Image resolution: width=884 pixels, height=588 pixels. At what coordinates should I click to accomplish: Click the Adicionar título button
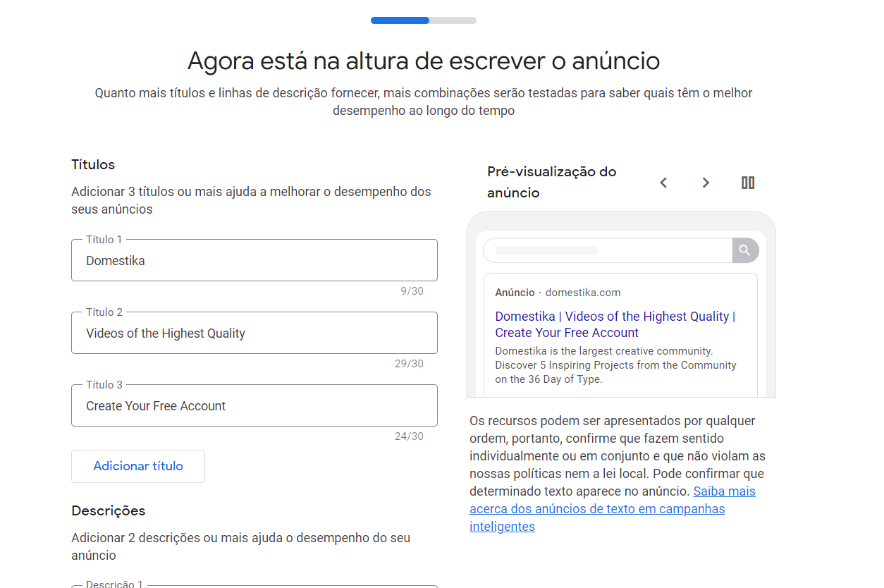tap(138, 466)
